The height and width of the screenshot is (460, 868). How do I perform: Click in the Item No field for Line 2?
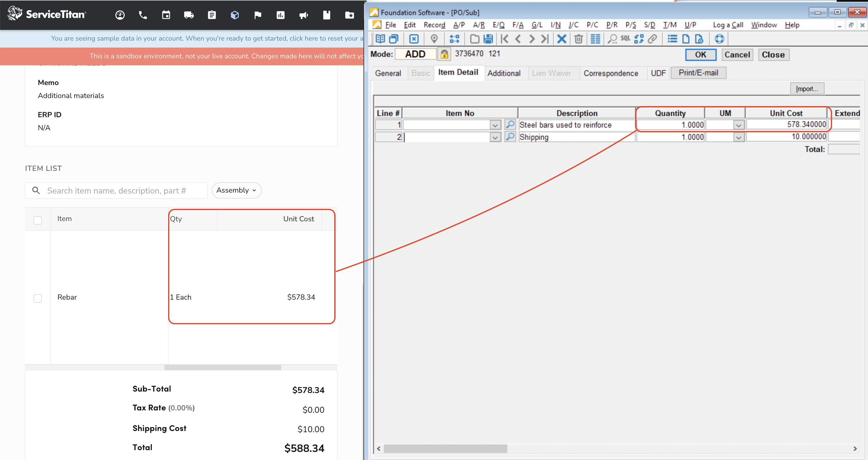click(445, 137)
